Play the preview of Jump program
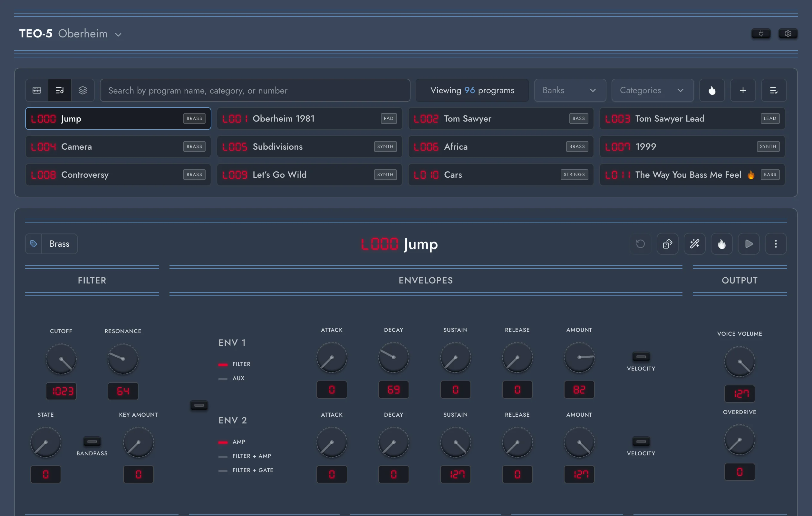812x516 pixels. pyautogui.click(x=749, y=244)
